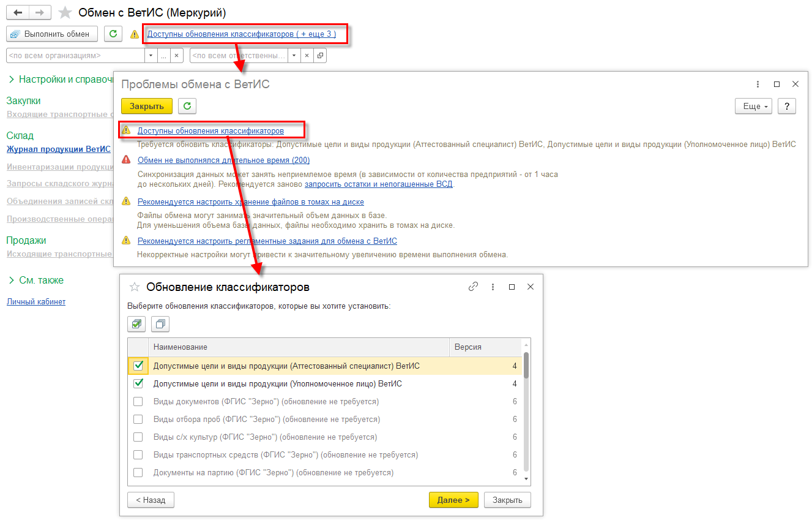The width and height of the screenshot is (812, 520).
Task: Check Виды с/х культур (ФГИС "Зерно")
Action: pos(138,437)
